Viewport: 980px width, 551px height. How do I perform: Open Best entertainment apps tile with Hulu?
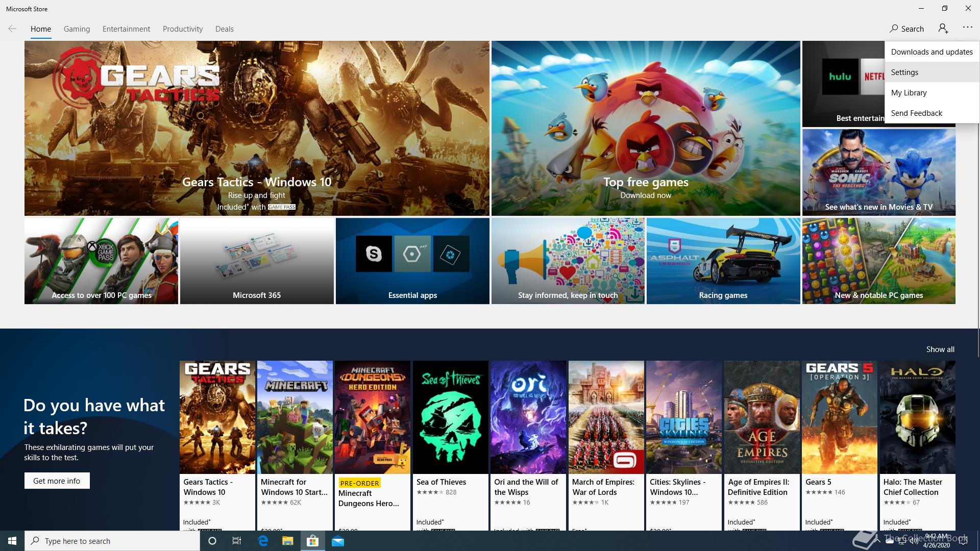843,84
